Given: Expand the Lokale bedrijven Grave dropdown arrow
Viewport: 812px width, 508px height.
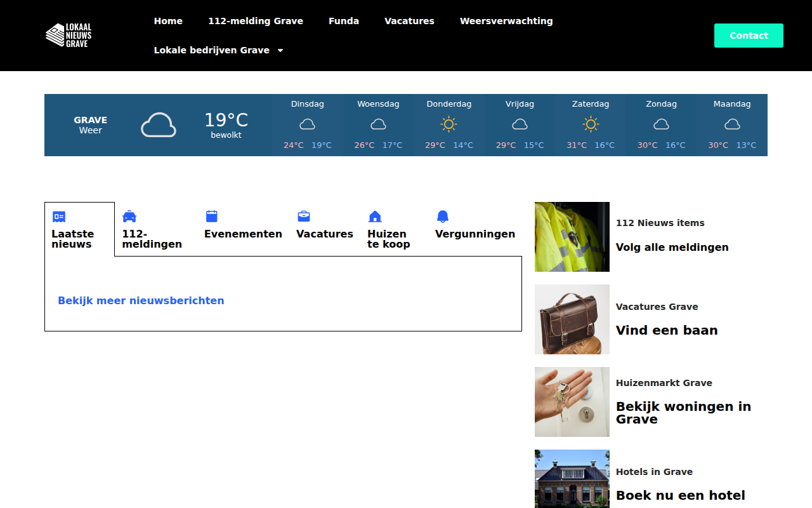Looking at the screenshot, I should [x=280, y=50].
